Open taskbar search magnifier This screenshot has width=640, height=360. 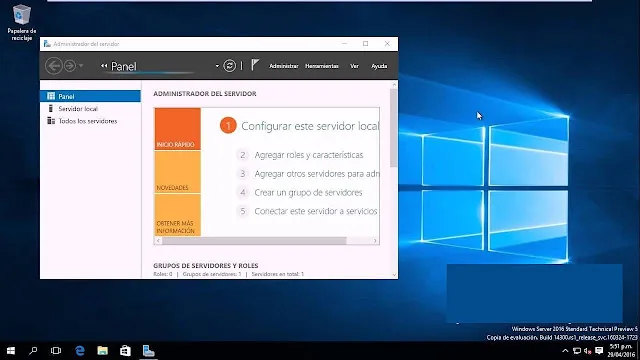pyautogui.click(x=33, y=351)
